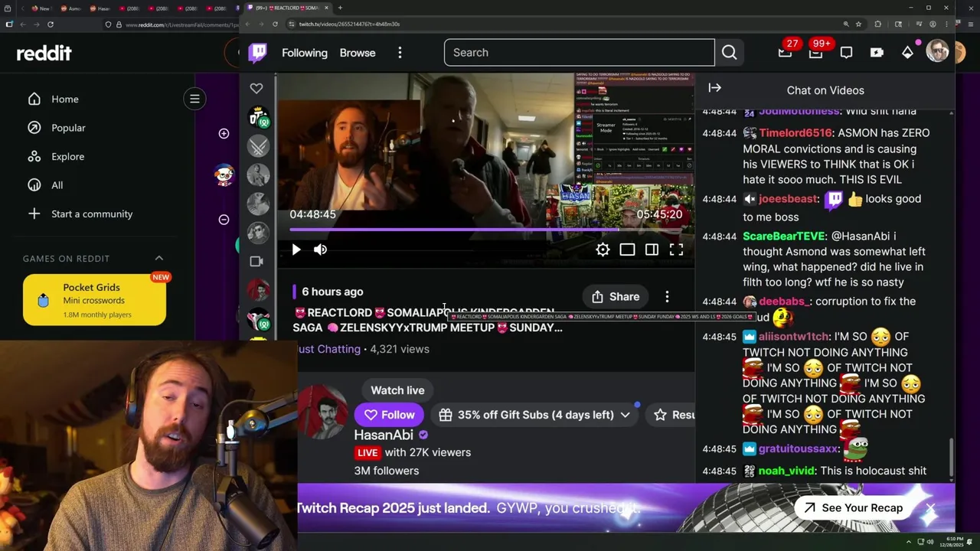
Task: Click the camera icon in Twitch sidebar
Action: (256, 261)
